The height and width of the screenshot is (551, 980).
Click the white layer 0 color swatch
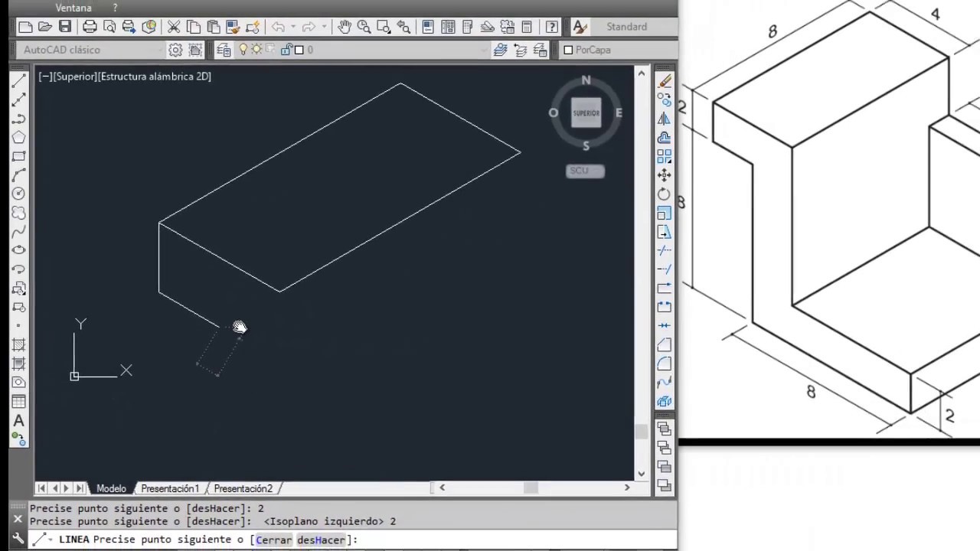coord(299,50)
